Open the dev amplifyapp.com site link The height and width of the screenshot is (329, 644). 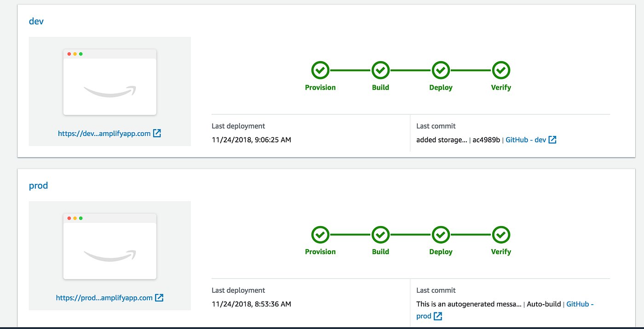point(103,133)
